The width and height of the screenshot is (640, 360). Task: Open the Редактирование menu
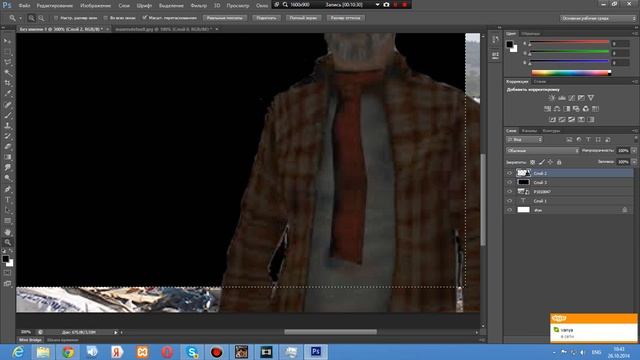click(x=55, y=6)
